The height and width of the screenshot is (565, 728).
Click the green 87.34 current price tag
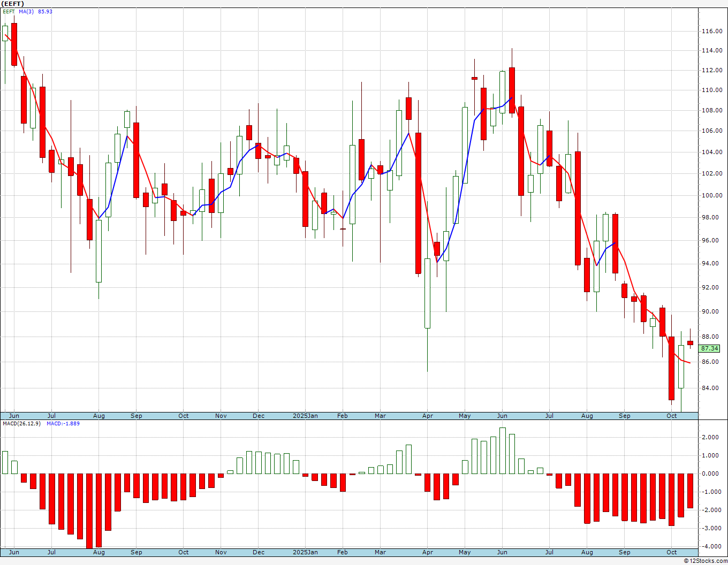click(709, 348)
